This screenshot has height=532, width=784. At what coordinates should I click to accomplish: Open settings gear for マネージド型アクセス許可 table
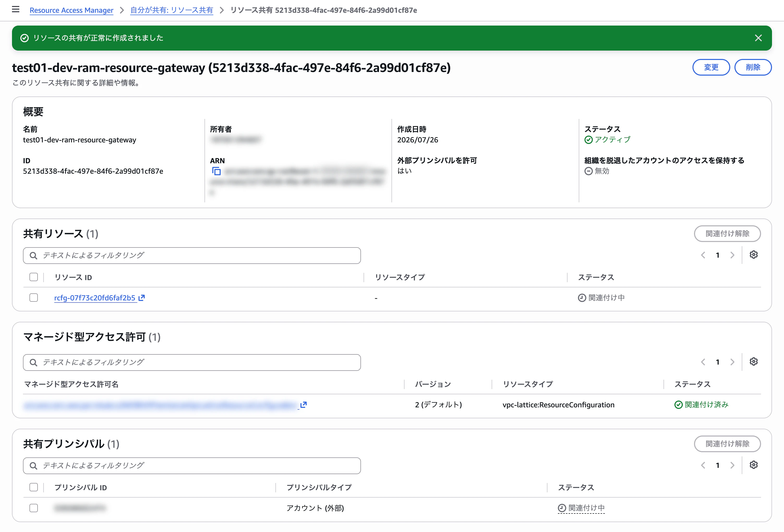pyautogui.click(x=754, y=362)
